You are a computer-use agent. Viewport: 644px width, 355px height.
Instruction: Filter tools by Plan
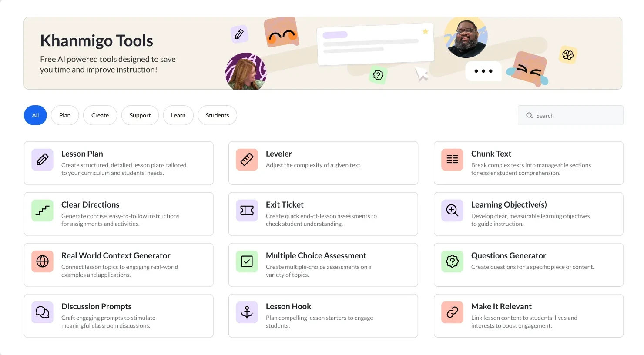pyautogui.click(x=65, y=115)
